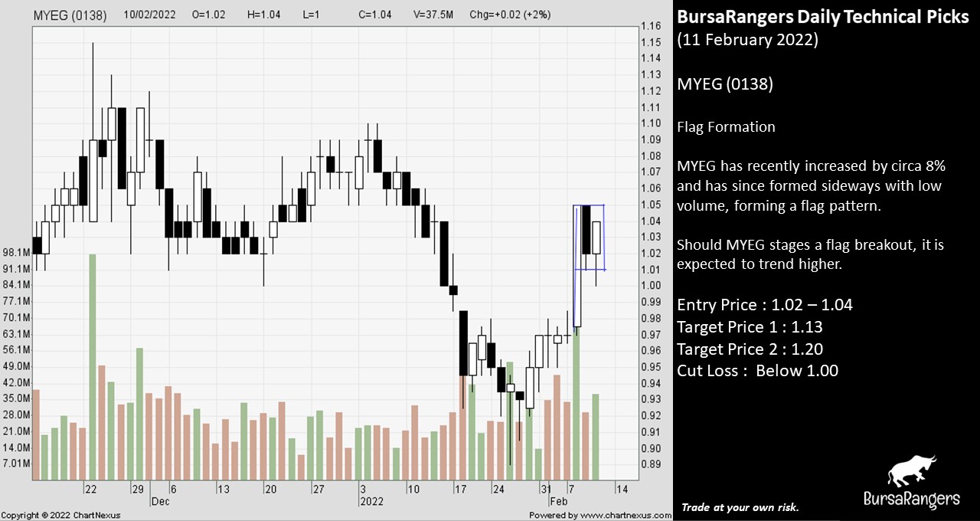Select the H=1.04 high value
The height and width of the screenshot is (521, 980).
[x=263, y=15]
